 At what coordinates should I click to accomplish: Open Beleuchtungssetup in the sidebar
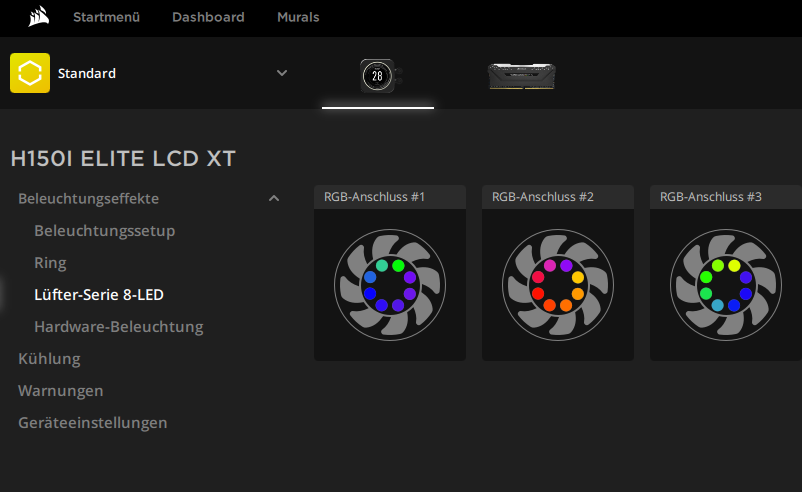pyautogui.click(x=105, y=231)
